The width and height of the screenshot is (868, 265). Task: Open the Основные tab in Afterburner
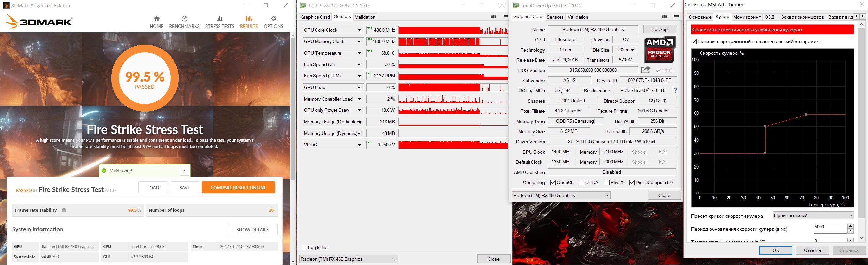point(700,17)
